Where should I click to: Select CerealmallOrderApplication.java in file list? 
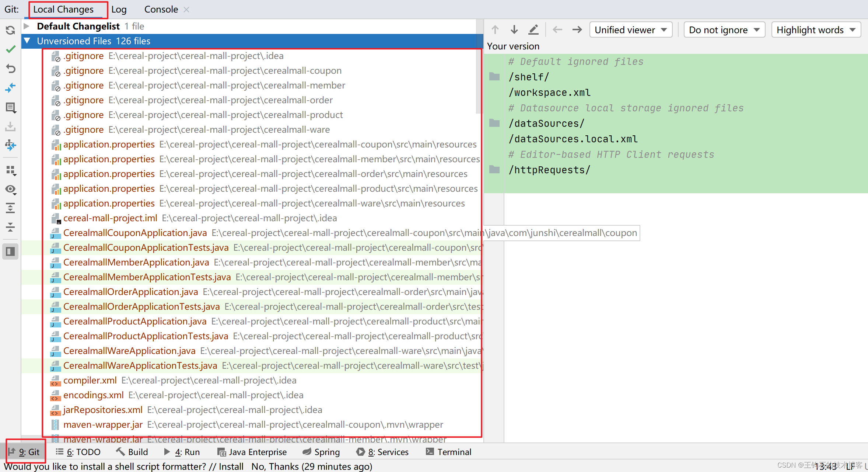coord(130,292)
